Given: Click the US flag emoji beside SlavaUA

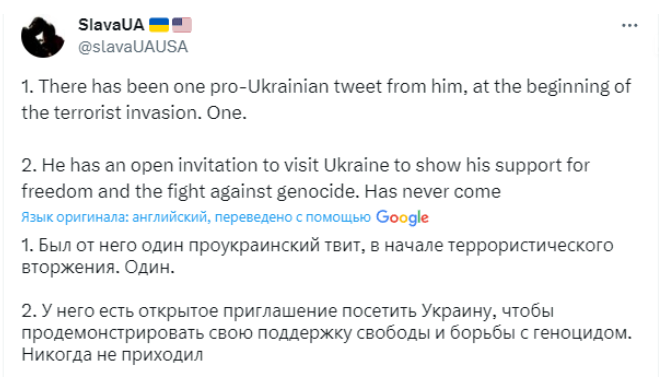Looking at the screenshot, I should point(182,25).
